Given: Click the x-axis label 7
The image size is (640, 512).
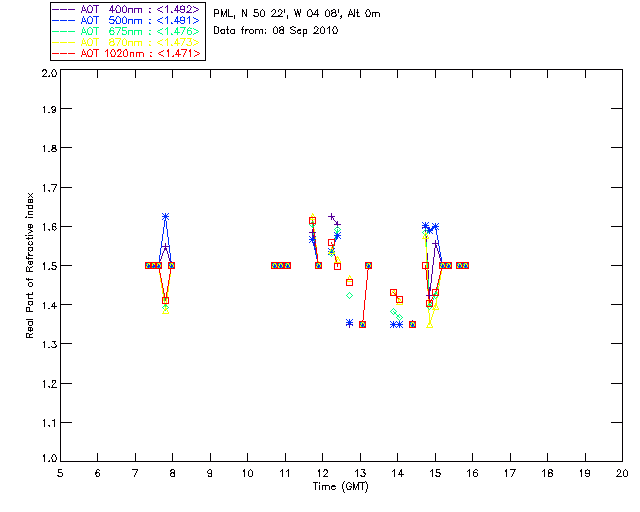Looking at the screenshot, I should [135, 473].
